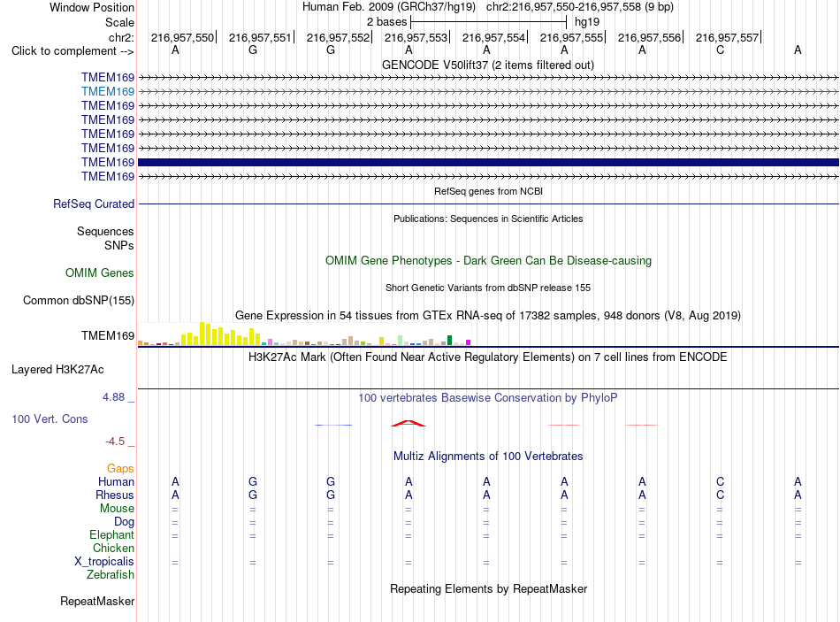The image size is (840, 622).
Task: Click the base C in the Rhesus row
Action: point(720,495)
